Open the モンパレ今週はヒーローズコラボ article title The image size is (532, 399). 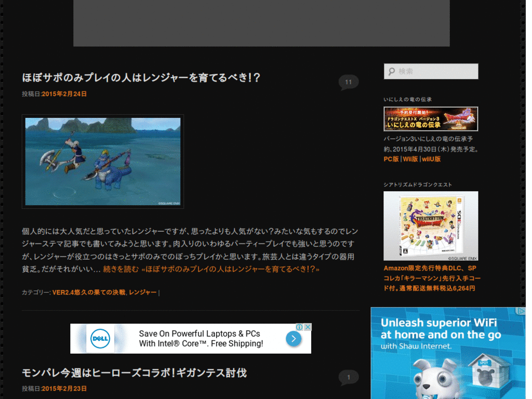(135, 373)
